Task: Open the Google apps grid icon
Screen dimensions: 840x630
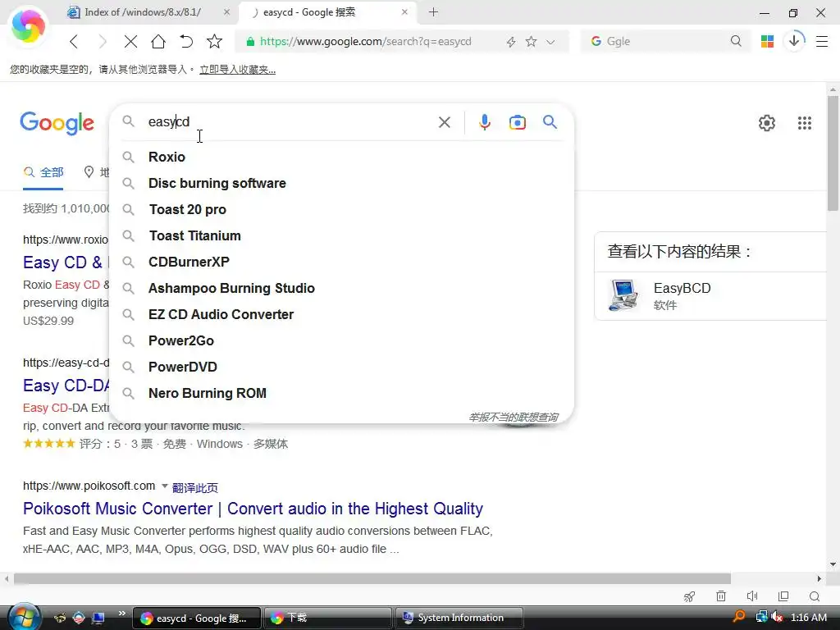Action: pyautogui.click(x=805, y=123)
